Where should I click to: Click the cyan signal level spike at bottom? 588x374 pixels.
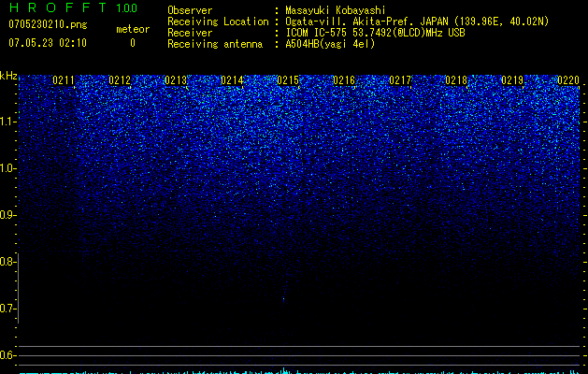coord(284,370)
